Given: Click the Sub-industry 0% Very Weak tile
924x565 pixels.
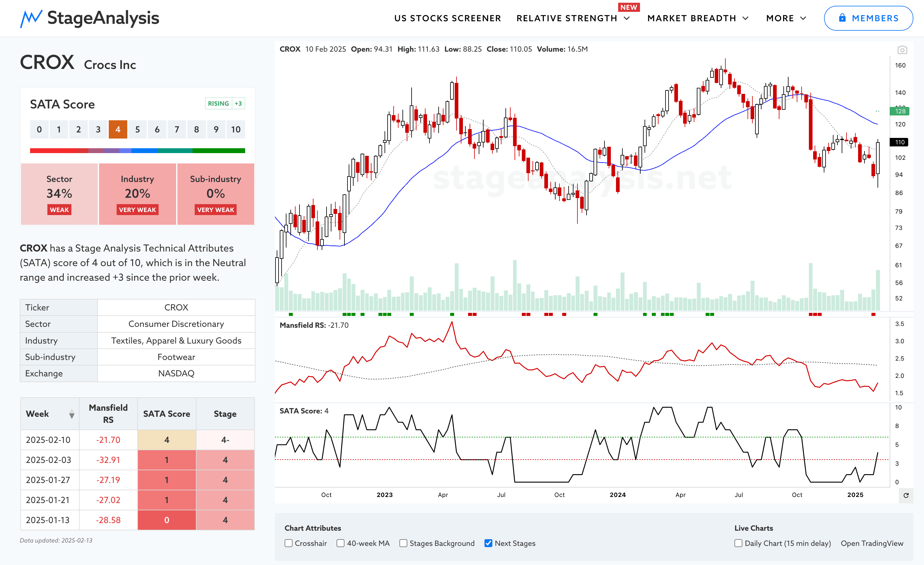Looking at the screenshot, I should click(x=216, y=194).
